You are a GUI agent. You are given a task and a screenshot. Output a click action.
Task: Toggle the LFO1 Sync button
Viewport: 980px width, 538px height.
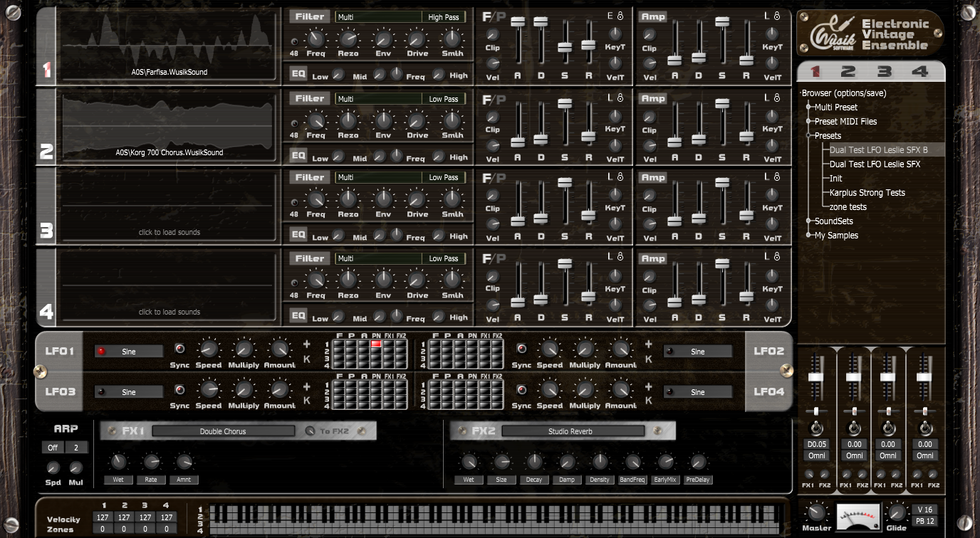coord(179,349)
